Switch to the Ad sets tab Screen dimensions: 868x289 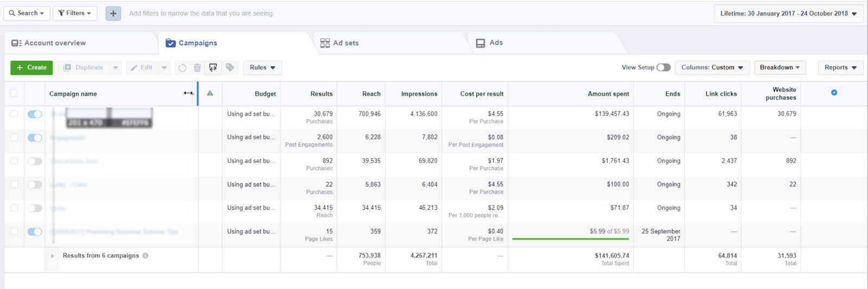(x=340, y=43)
